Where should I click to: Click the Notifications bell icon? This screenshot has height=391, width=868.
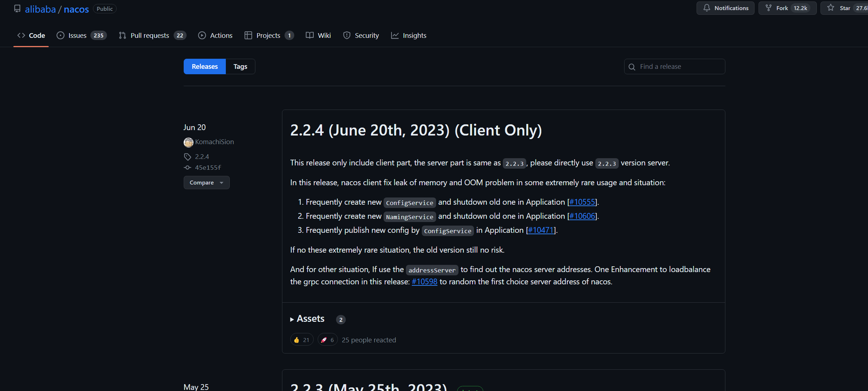[x=707, y=8]
